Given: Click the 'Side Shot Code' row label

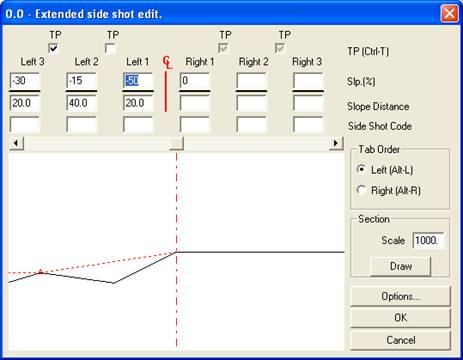Looking at the screenshot, I should [x=380, y=126].
